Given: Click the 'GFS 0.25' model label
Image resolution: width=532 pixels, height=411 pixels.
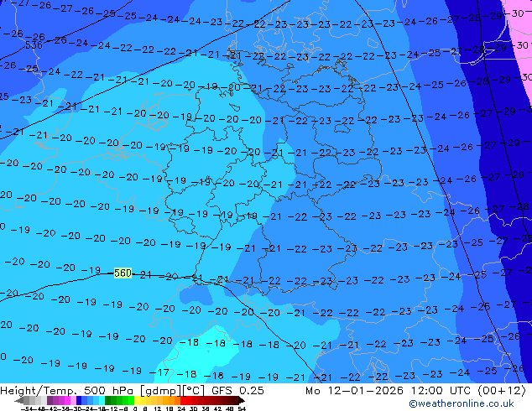Looking at the screenshot, I should pyautogui.click(x=237, y=390).
